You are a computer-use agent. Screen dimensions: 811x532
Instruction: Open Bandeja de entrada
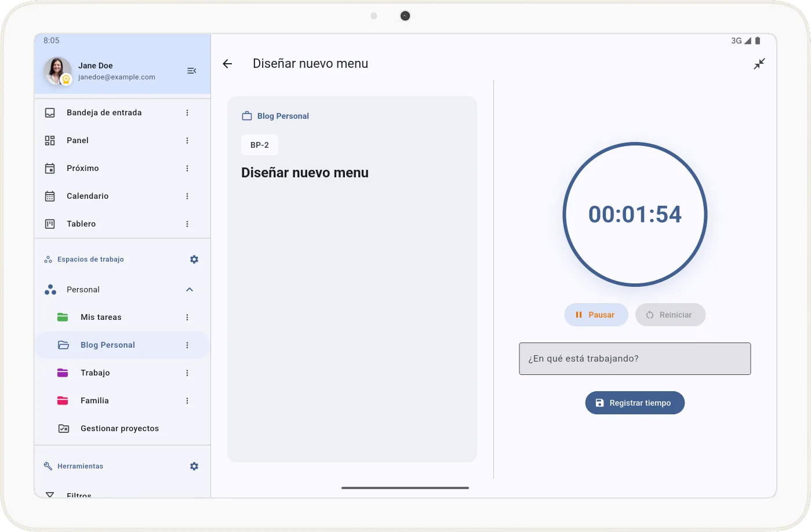pos(122,112)
